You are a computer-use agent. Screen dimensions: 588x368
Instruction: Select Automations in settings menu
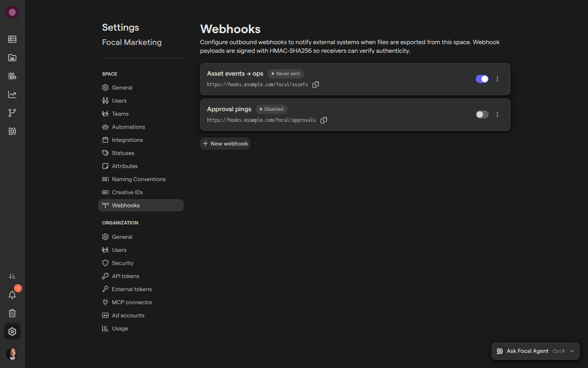141,127
